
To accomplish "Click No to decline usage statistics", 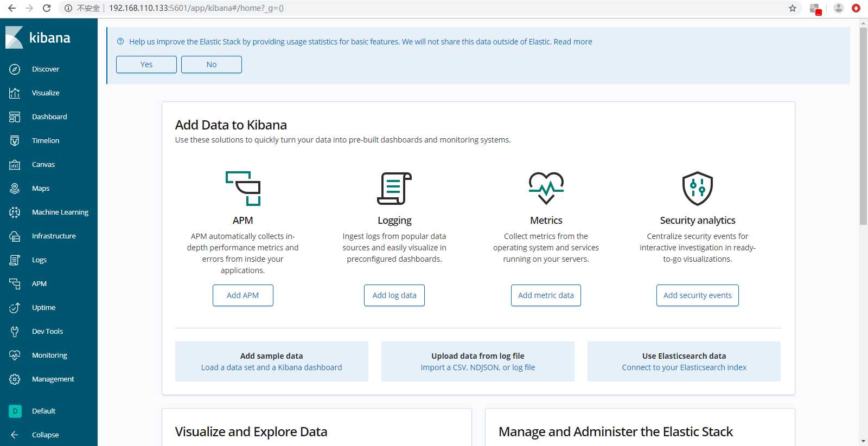I will 212,64.
